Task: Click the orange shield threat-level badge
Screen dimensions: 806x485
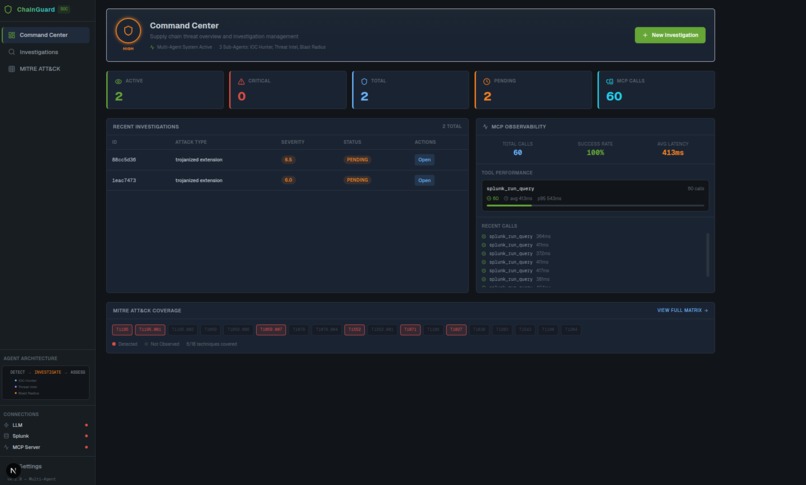Action: (128, 31)
